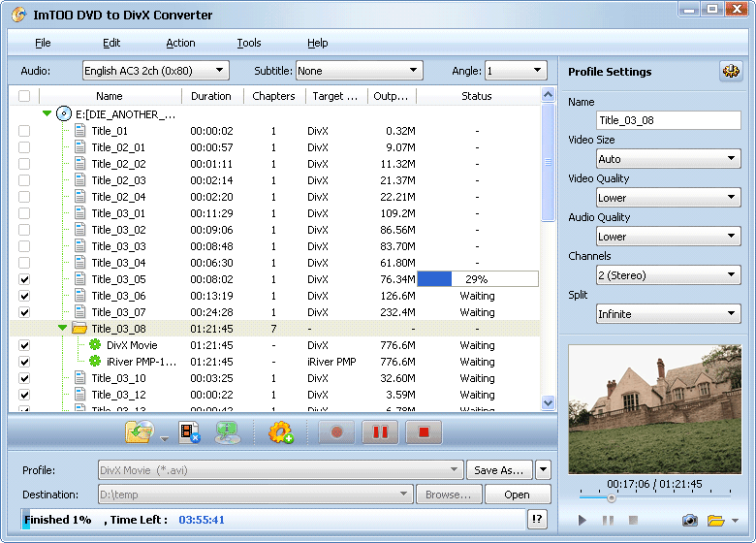Screen dimensions: 756x543
Task: Open DVD with the folder disc icon
Action: coord(140,431)
